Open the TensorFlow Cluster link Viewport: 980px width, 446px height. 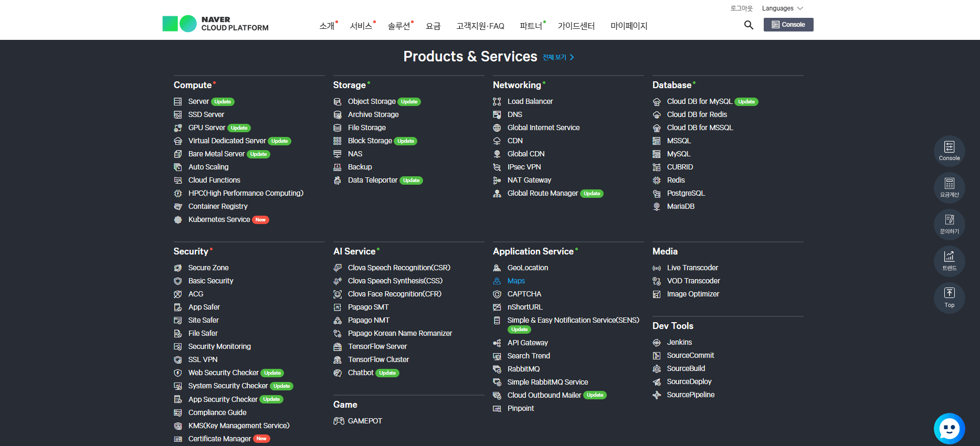[378, 360]
